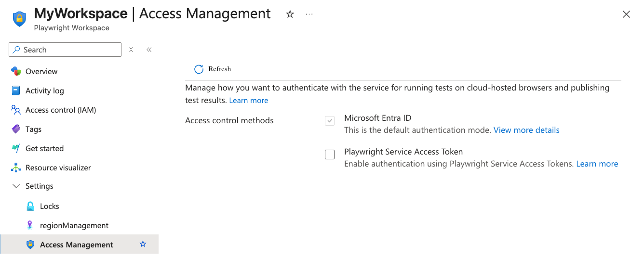Click the Resource visualizer diagram icon

[x=16, y=168]
